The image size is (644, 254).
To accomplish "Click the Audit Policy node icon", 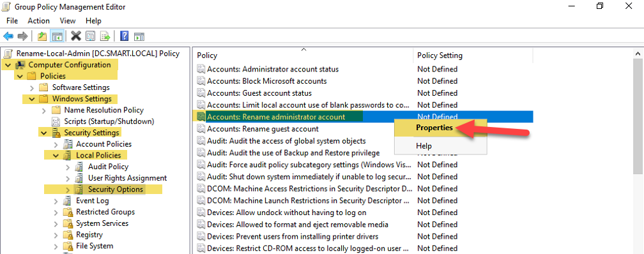I will tap(80, 167).
